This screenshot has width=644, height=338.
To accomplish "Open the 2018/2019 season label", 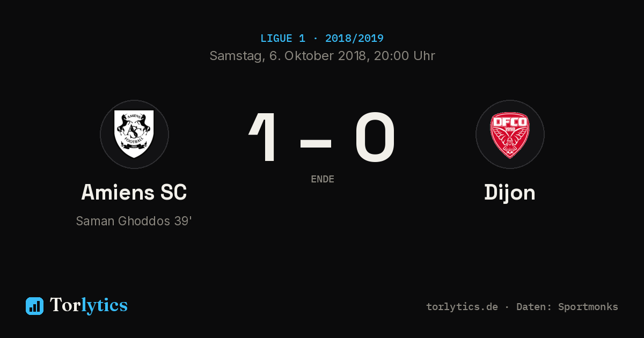I will click(354, 39).
